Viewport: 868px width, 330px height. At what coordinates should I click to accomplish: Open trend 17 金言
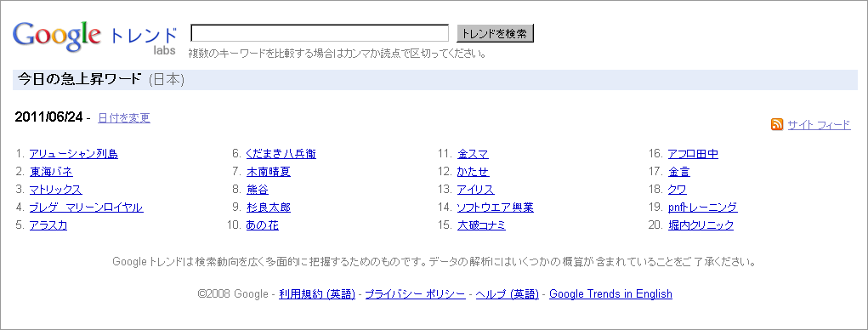(x=679, y=172)
